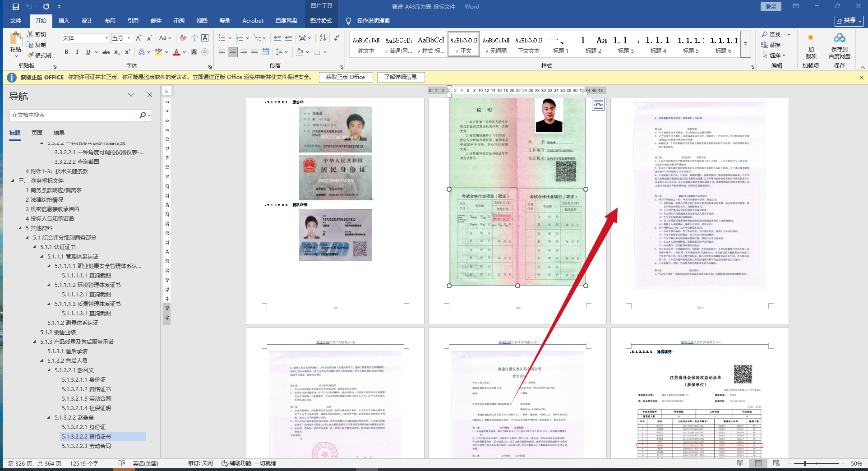Open the multilevel list button
The image size is (868, 471).
tap(257, 38)
